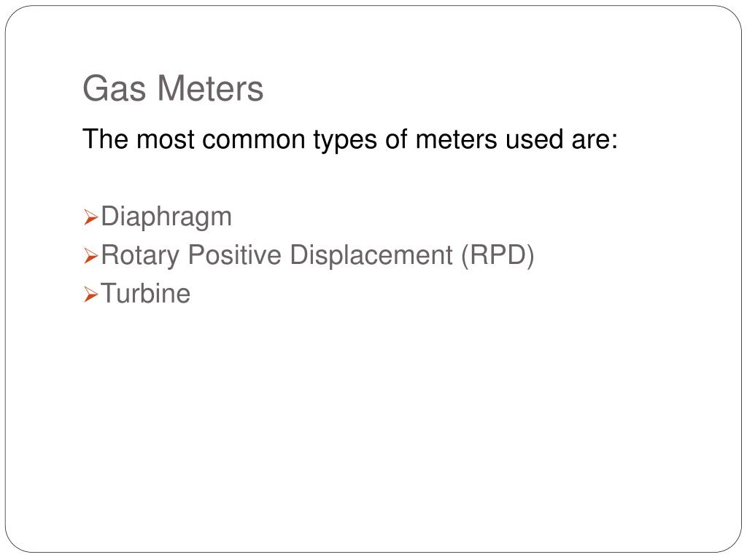Viewport: 747px width, 560px height.
Task: Click the word meters in subtitle
Action: (457, 140)
